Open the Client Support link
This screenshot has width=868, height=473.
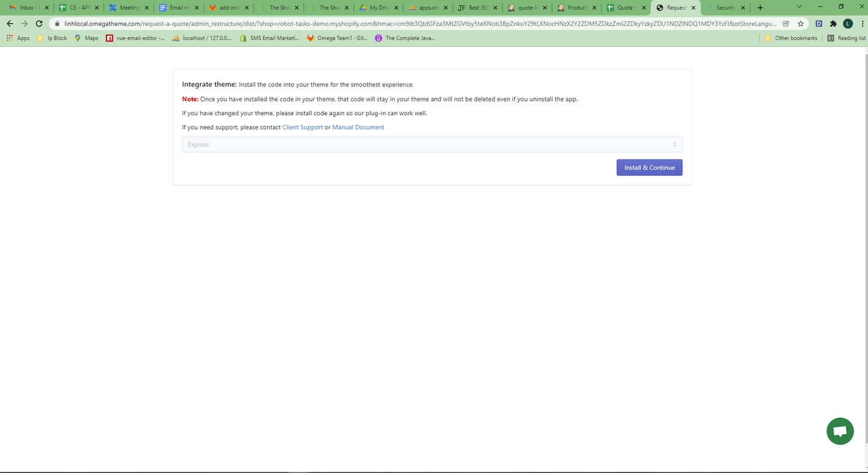(302, 127)
